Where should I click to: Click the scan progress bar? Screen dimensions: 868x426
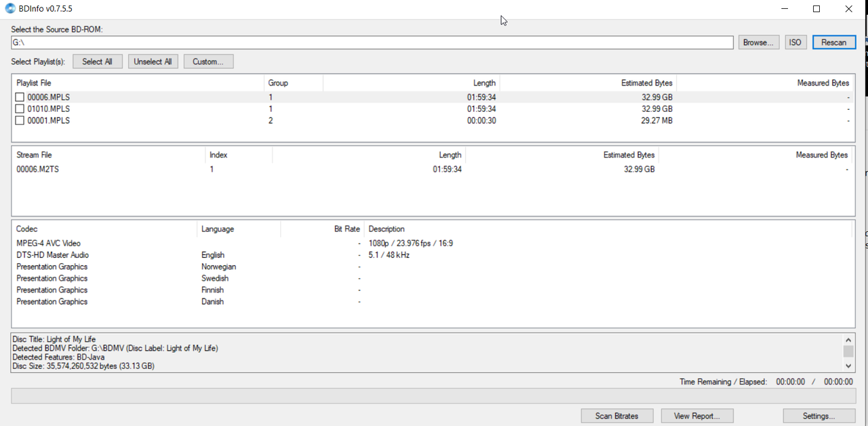433,395
